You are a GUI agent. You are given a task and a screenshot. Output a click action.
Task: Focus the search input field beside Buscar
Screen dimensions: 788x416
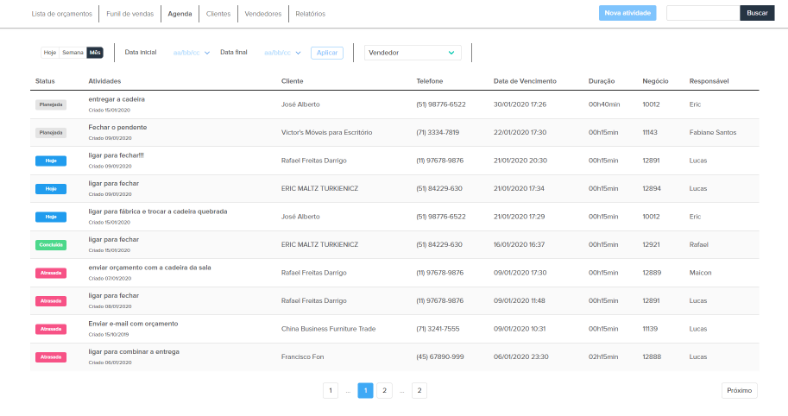point(702,13)
